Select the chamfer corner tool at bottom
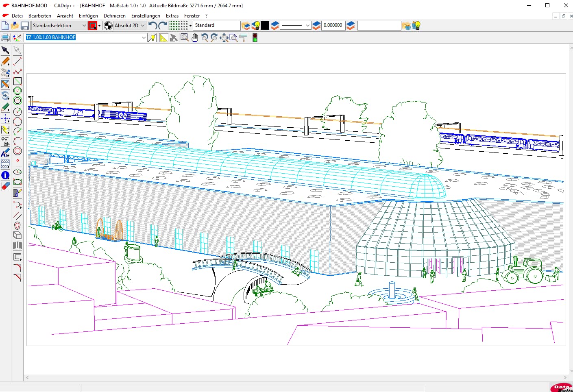The width and height of the screenshot is (573, 392). click(x=17, y=278)
